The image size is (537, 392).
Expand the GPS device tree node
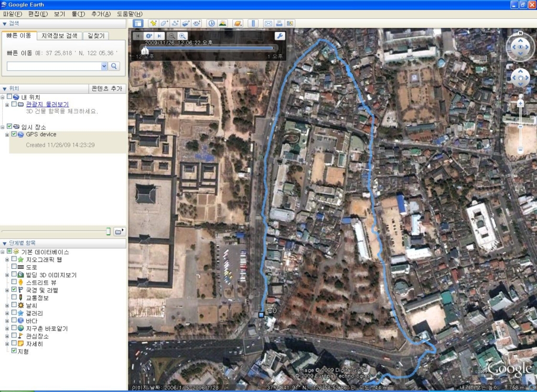[7, 135]
